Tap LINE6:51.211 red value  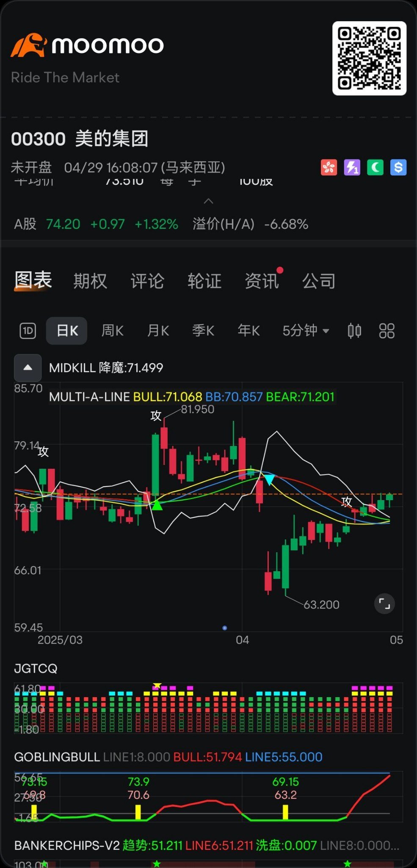tap(219, 846)
